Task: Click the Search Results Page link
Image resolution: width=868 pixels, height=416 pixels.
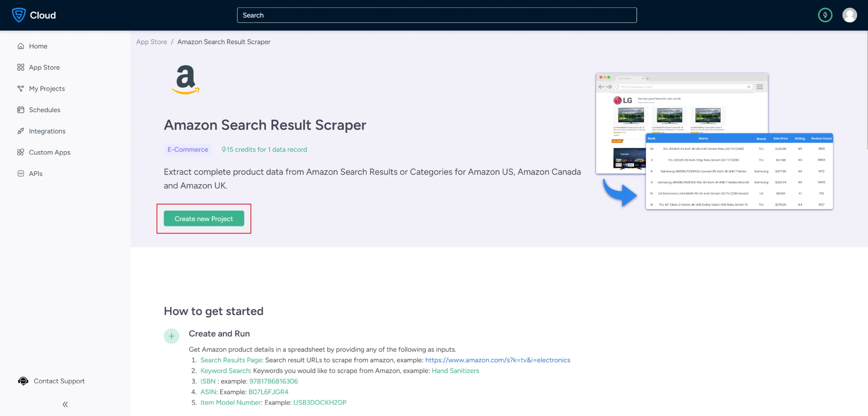Action: [x=231, y=360]
